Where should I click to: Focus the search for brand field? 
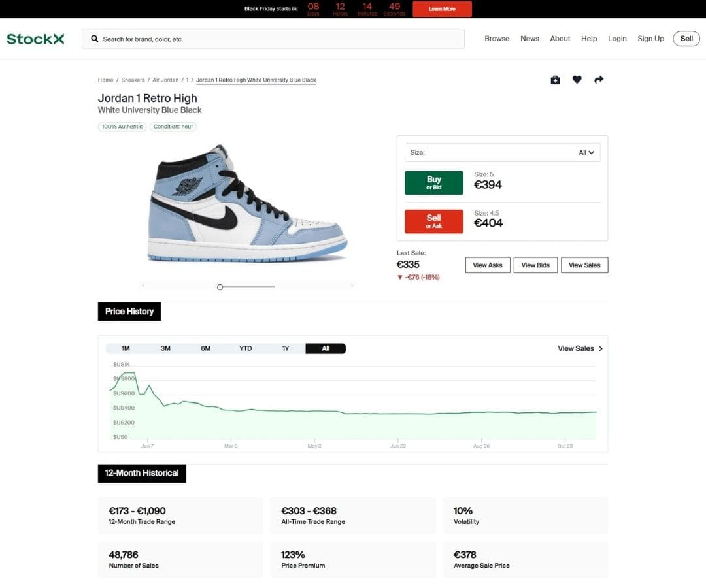tap(273, 39)
